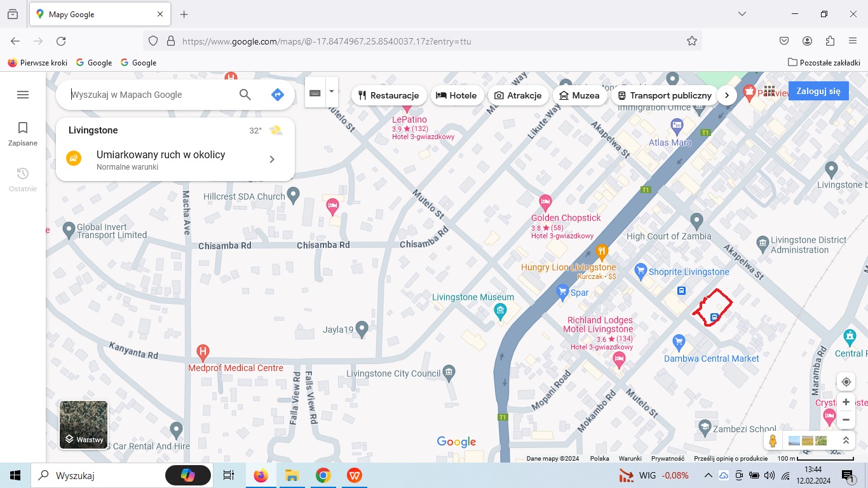
Task: Click the search magnifier icon
Action: coord(245,95)
